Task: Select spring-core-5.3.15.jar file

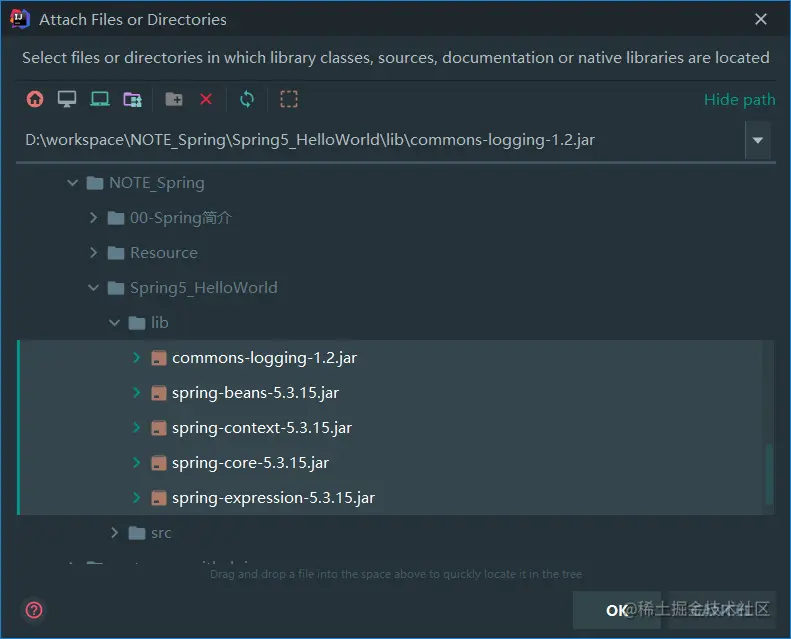Action: pos(396,462)
